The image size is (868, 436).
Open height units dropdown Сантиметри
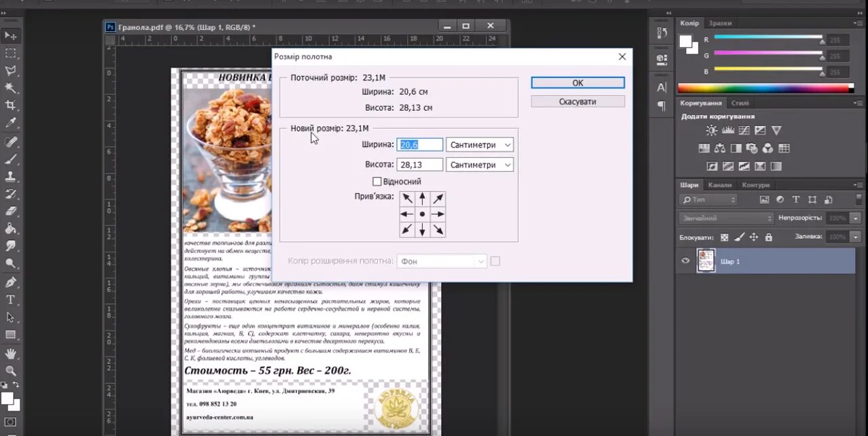(x=479, y=165)
